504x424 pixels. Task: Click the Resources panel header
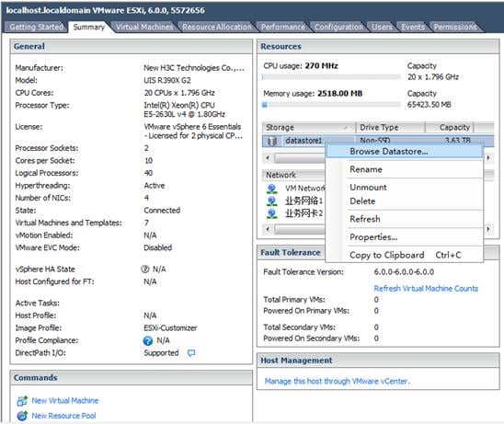(x=378, y=47)
